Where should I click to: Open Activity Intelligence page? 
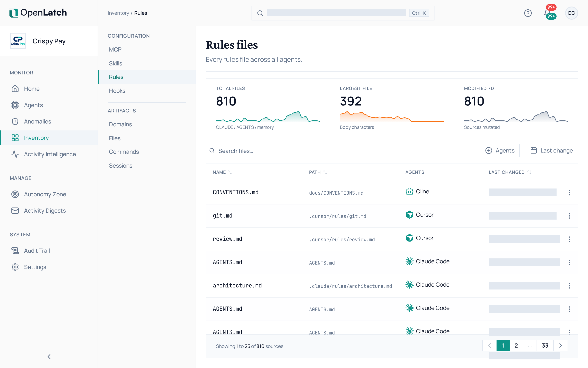pyautogui.click(x=49, y=154)
